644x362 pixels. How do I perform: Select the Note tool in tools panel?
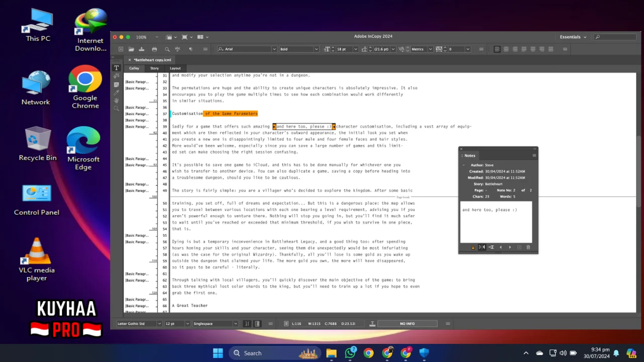click(116, 84)
